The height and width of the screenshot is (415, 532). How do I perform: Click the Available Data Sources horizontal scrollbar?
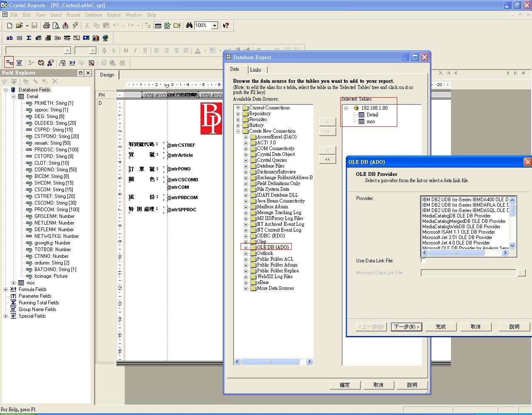273,362
